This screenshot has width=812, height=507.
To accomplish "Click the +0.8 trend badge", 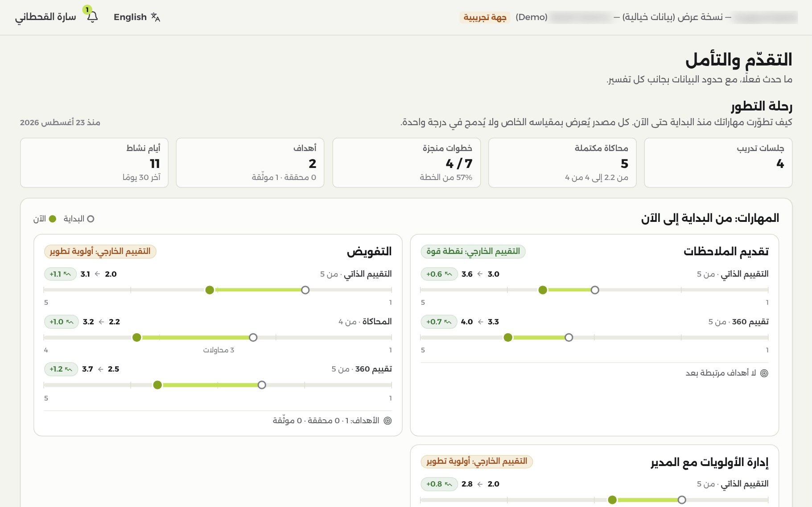I will pyautogui.click(x=439, y=484).
